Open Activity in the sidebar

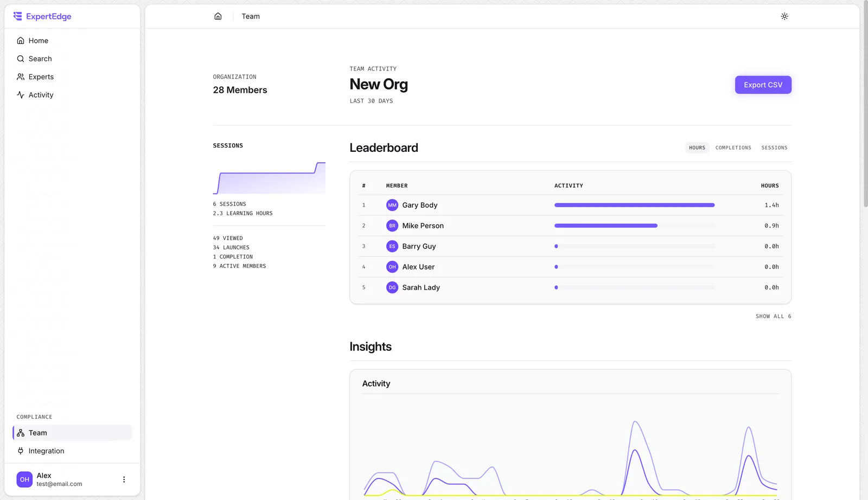click(x=72, y=95)
